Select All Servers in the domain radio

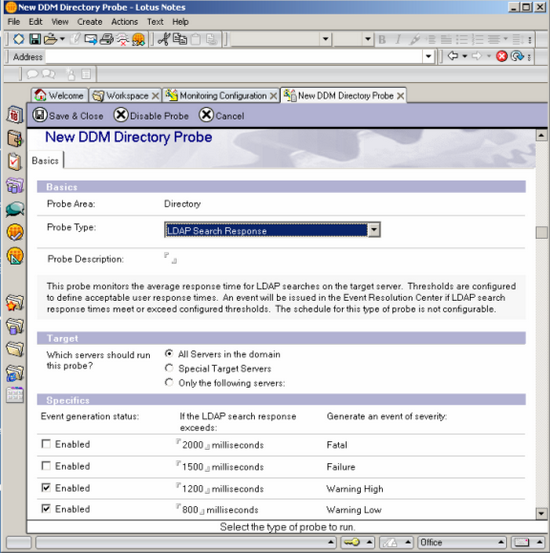pos(169,353)
